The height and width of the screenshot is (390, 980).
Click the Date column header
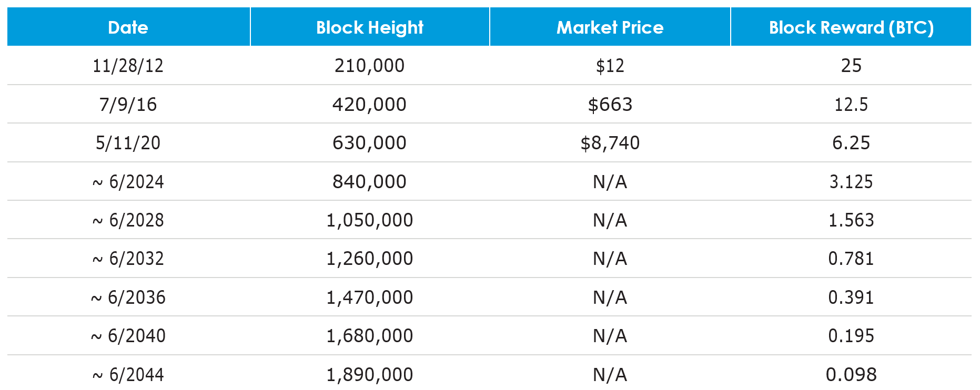[128, 27]
